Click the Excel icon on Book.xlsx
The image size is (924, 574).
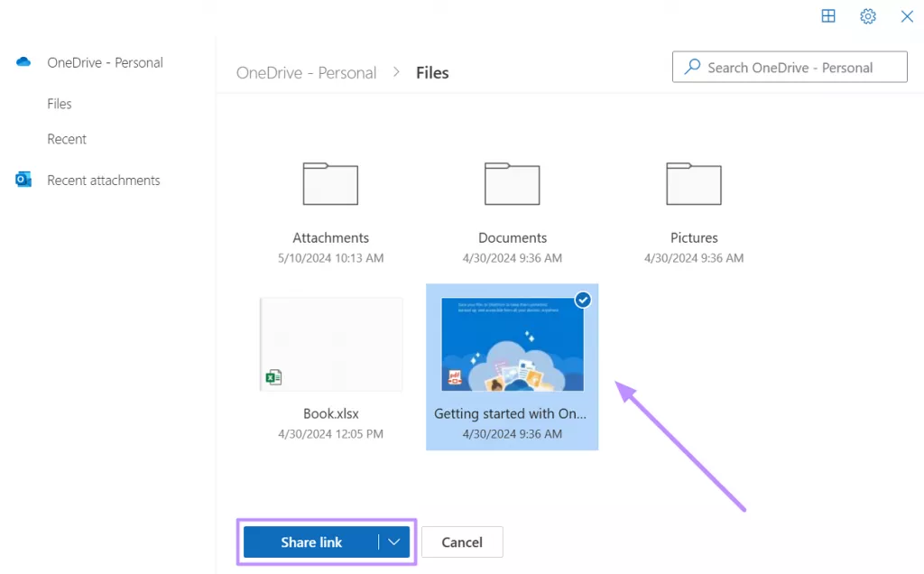click(273, 376)
